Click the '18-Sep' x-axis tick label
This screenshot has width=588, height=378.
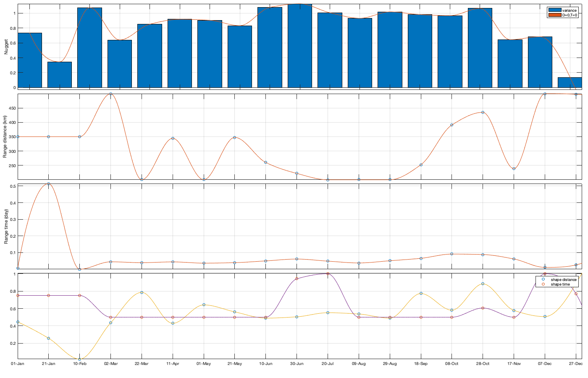(421, 364)
